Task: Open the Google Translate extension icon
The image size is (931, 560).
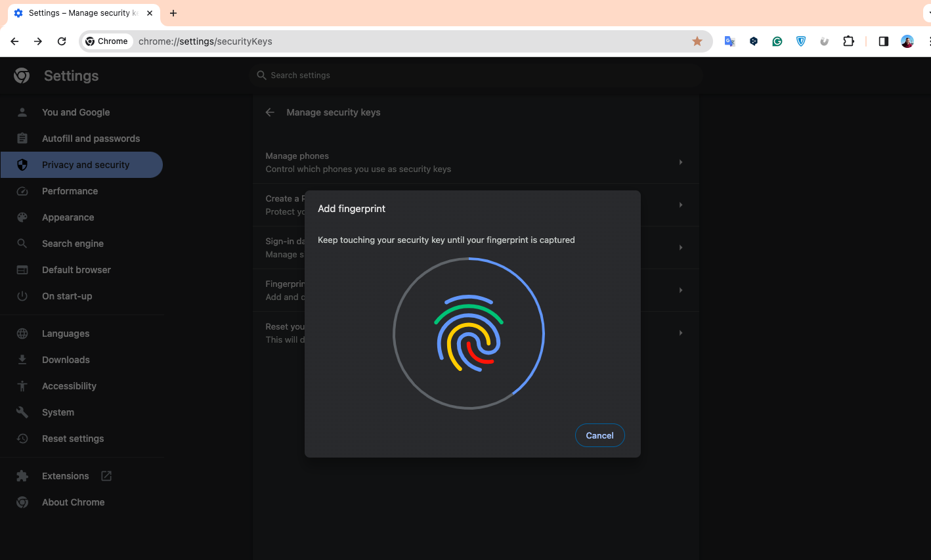Action: point(729,41)
